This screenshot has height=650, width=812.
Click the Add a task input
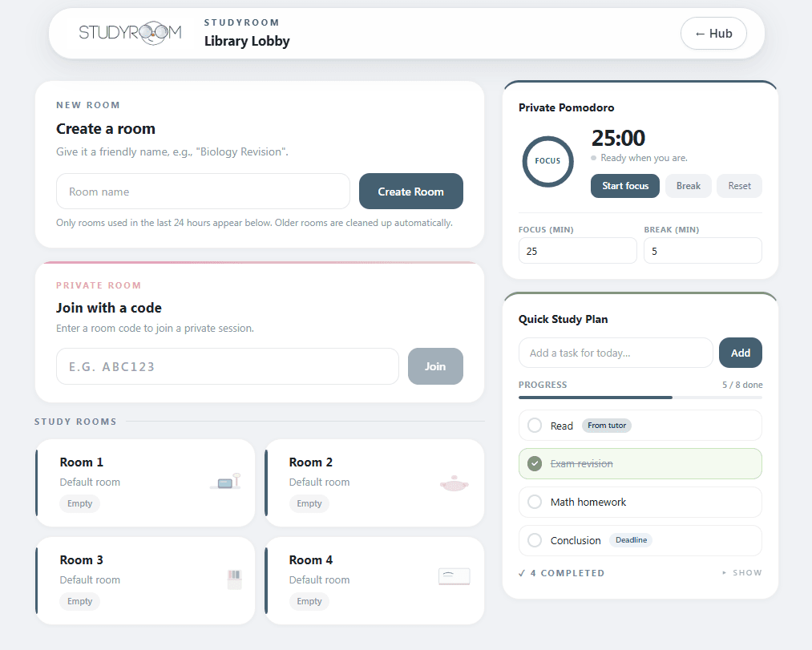(616, 353)
